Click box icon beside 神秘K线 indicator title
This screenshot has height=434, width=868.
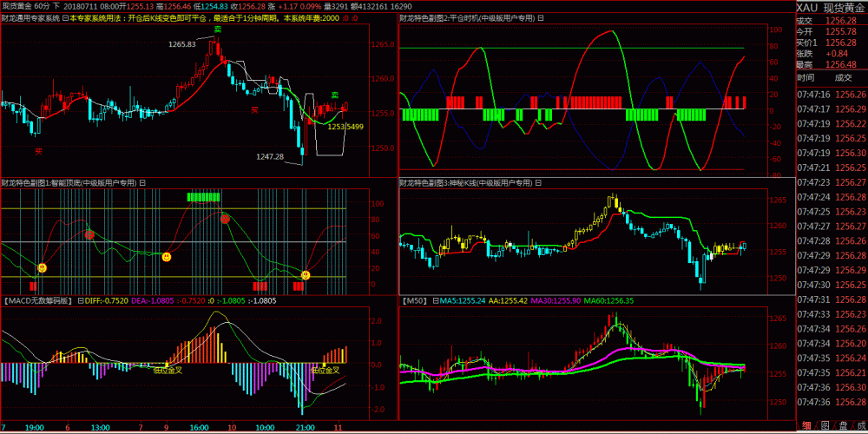point(537,182)
